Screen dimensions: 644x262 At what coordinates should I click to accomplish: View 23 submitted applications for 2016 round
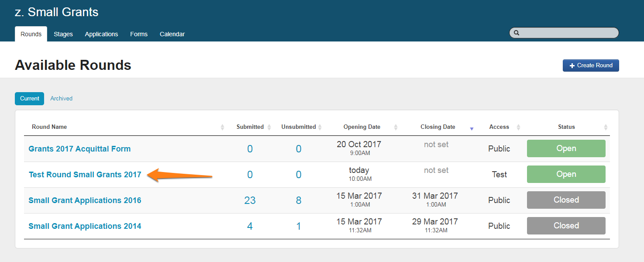click(250, 200)
